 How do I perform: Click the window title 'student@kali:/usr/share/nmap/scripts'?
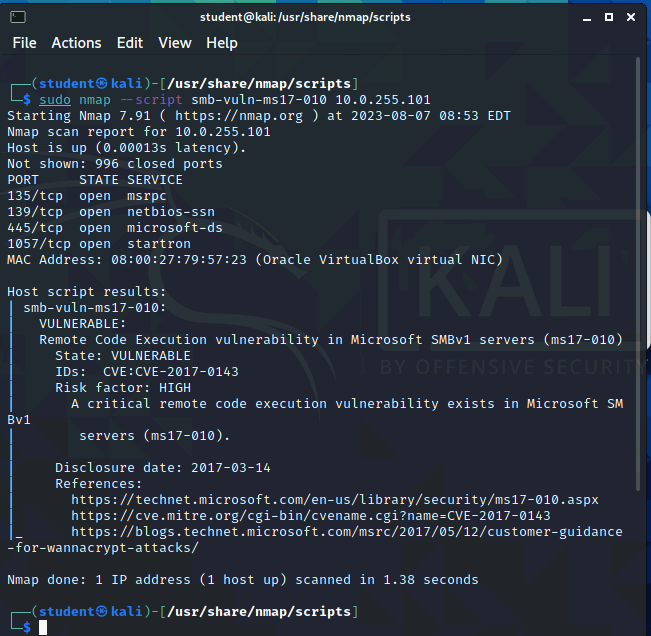(x=305, y=17)
